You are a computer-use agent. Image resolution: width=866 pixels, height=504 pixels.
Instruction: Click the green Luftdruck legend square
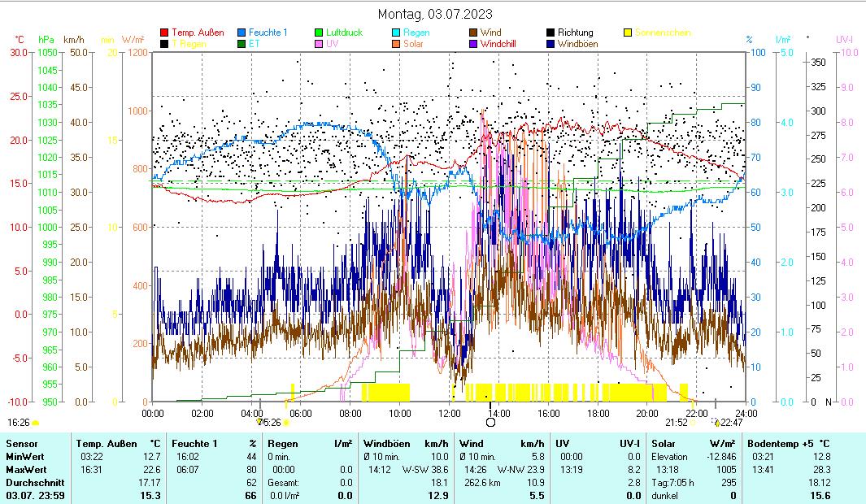(319, 33)
